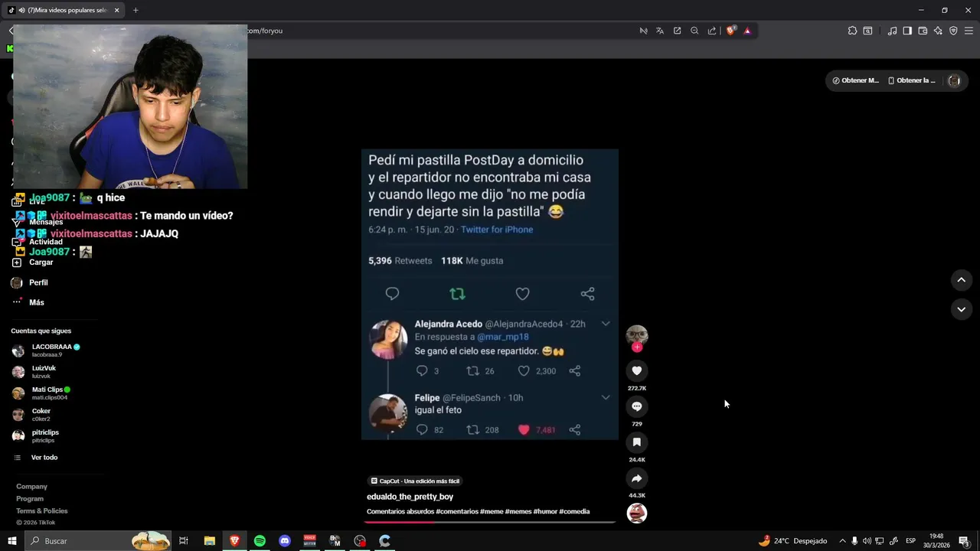
Task: Open the Windows notification center icon
Action: pyautogui.click(x=964, y=541)
